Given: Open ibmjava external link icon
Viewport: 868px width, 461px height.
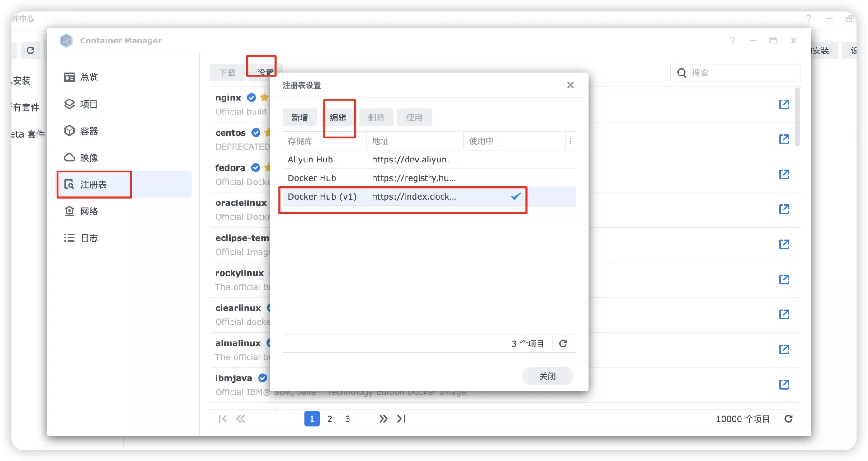Looking at the screenshot, I should [784, 385].
